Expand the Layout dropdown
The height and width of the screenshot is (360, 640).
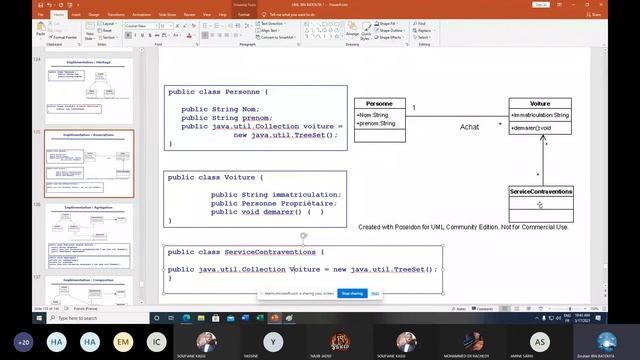coord(107,24)
